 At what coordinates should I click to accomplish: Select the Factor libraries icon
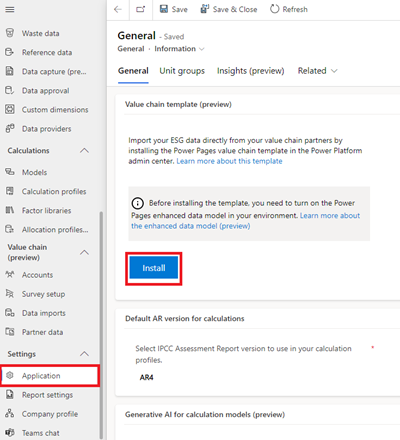[x=10, y=210]
